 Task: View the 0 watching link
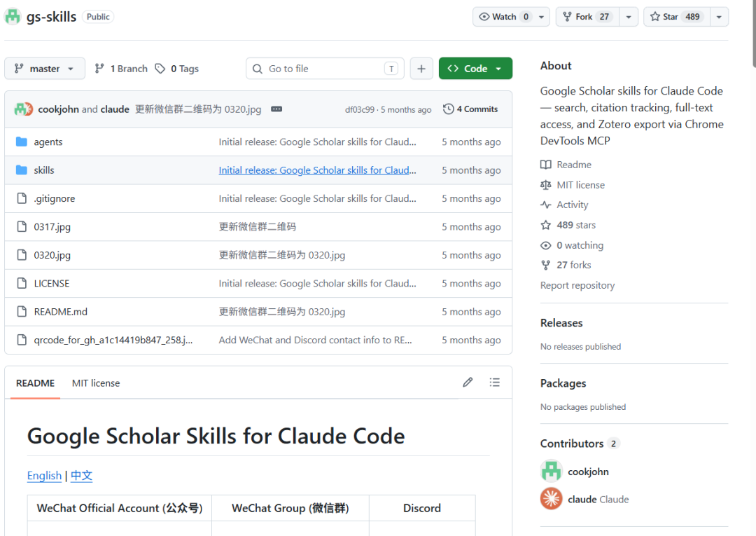573,245
